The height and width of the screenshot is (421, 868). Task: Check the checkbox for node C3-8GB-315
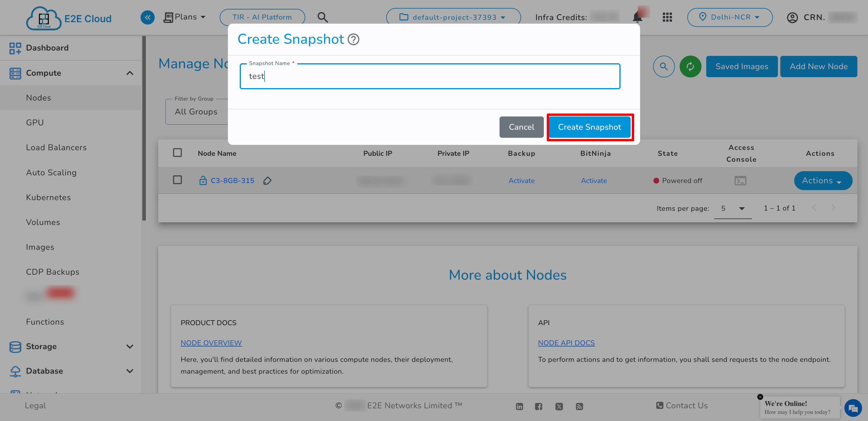[x=177, y=180]
